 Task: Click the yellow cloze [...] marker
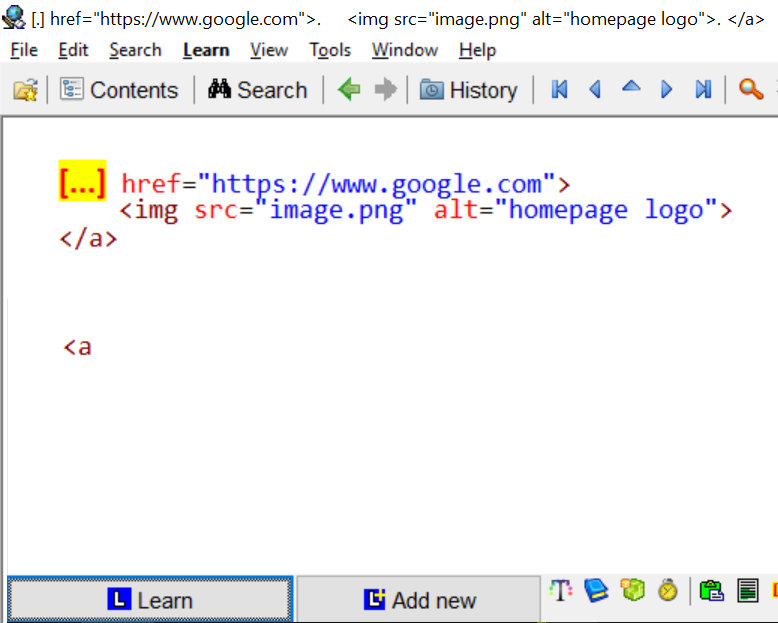coord(82,181)
